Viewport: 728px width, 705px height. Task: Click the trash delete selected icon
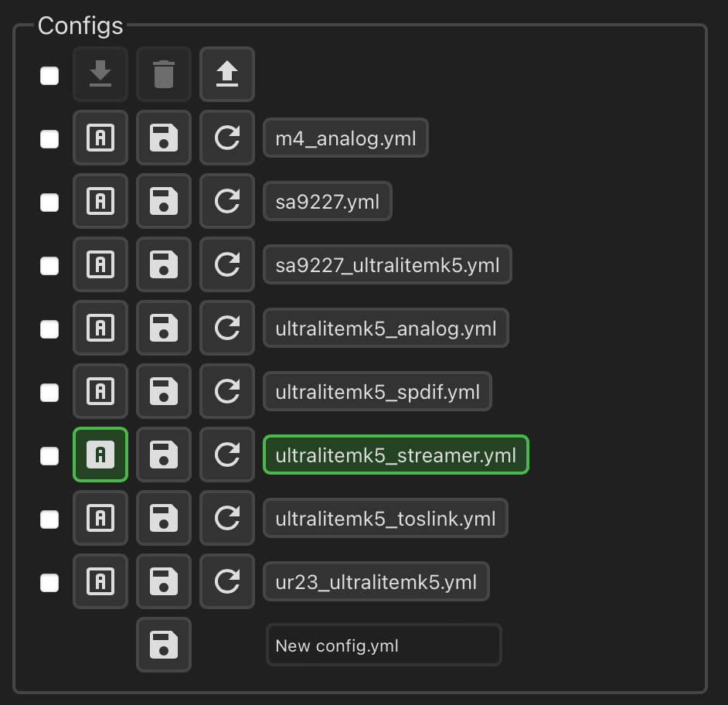click(x=163, y=74)
